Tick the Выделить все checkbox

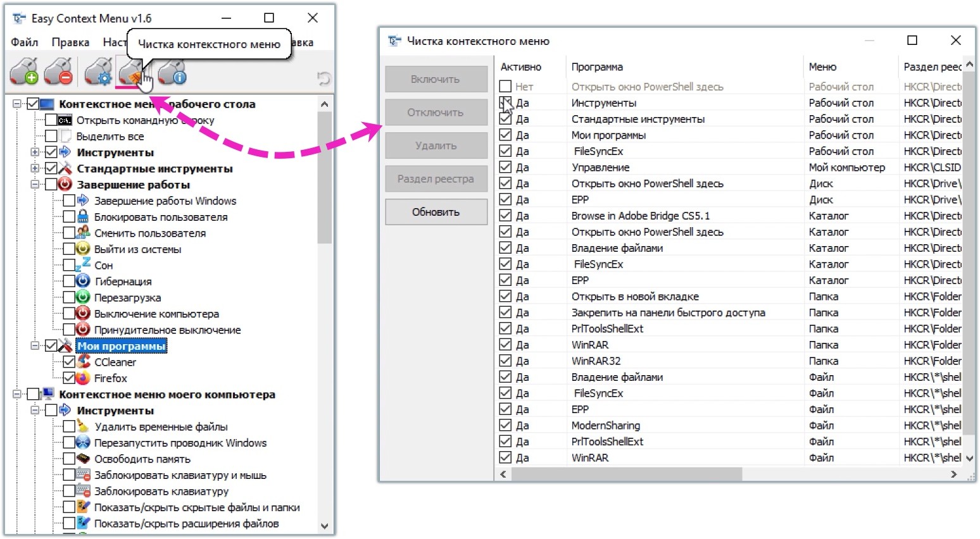pos(51,136)
